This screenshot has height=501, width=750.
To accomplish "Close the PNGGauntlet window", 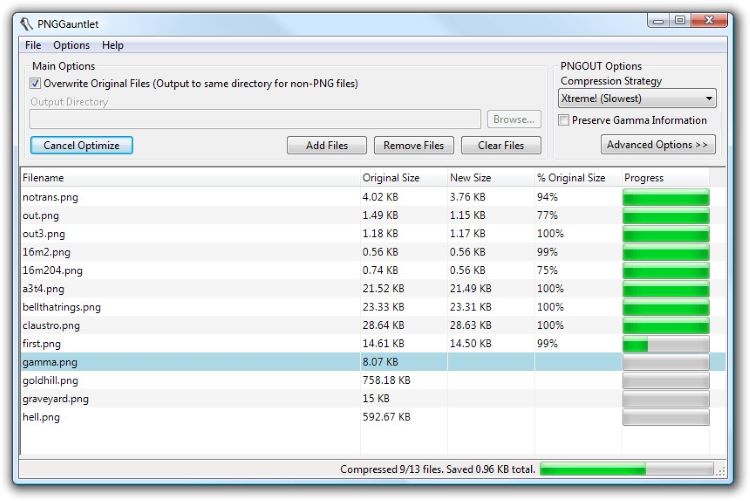I will tap(709, 21).
